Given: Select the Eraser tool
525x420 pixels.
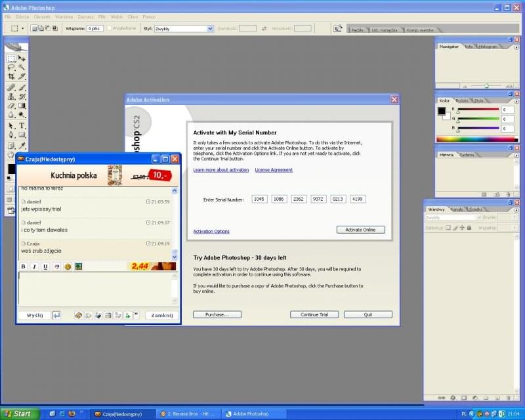Looking at the screenshot, I should pos(11,106).
